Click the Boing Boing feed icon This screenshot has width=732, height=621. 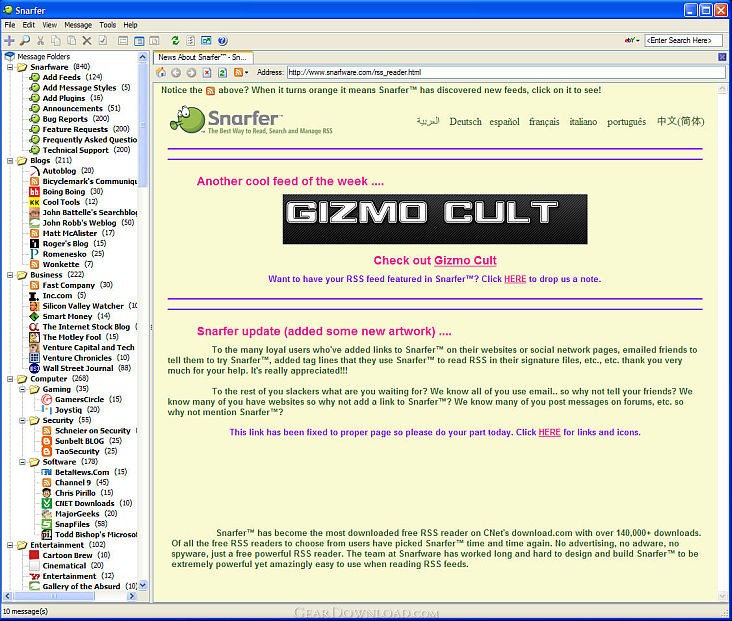pyautogui.click(x=34, y=191)
